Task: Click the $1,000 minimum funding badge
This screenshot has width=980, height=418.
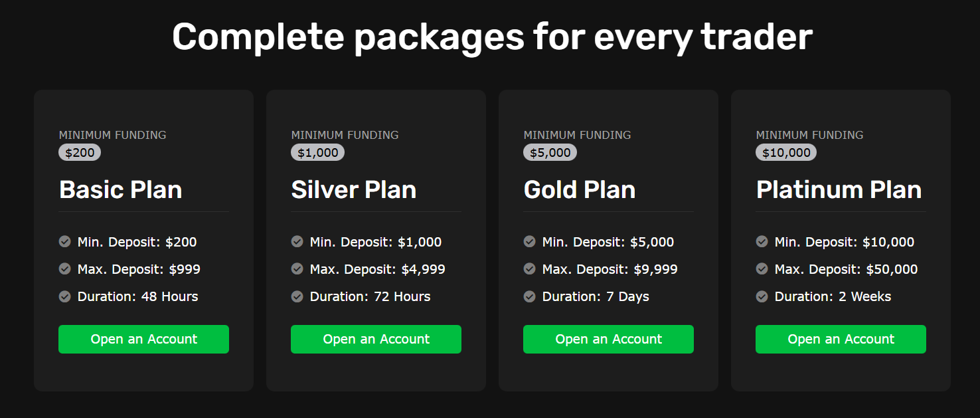Action: coord(317,152)
